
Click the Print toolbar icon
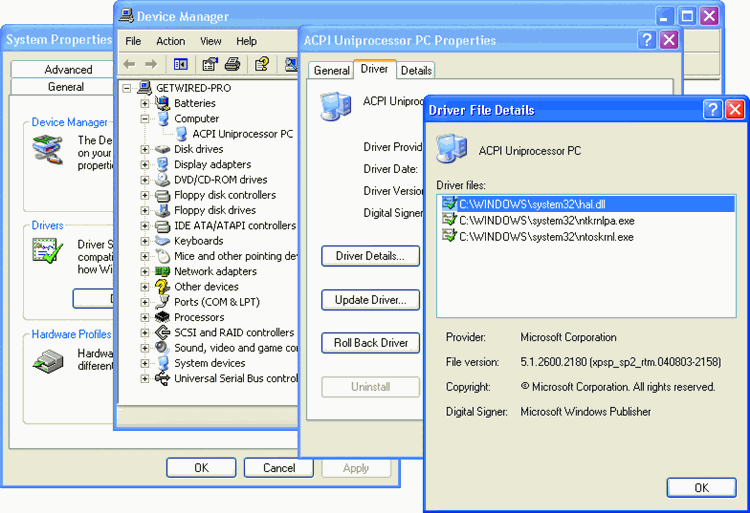[232, 64]
